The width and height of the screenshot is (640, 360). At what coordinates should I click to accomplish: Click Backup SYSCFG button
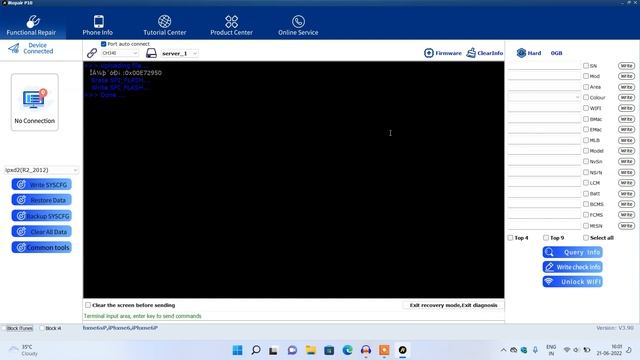pos(42,216)
